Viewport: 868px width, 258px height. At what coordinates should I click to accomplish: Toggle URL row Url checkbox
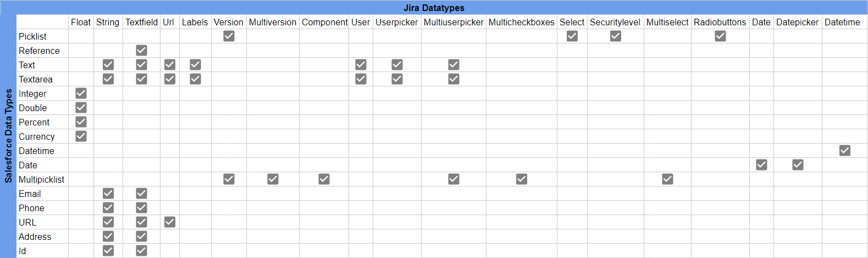pos(170,222)
